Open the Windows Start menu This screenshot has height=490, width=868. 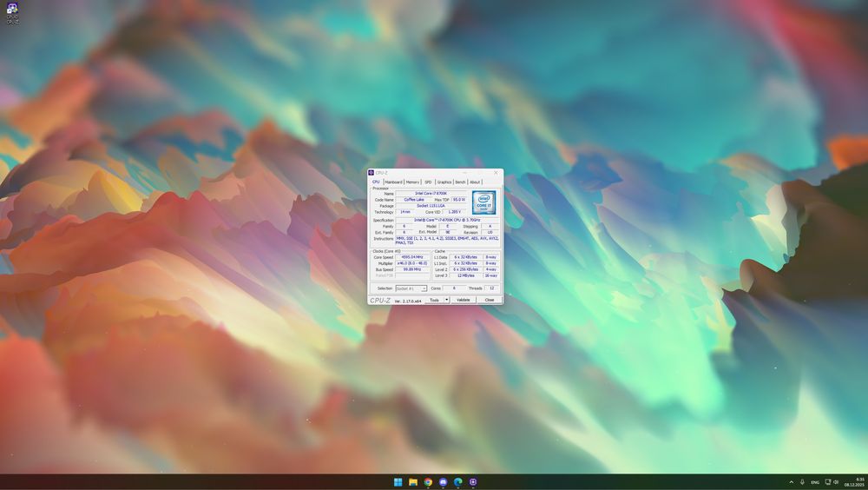point(398,482)
